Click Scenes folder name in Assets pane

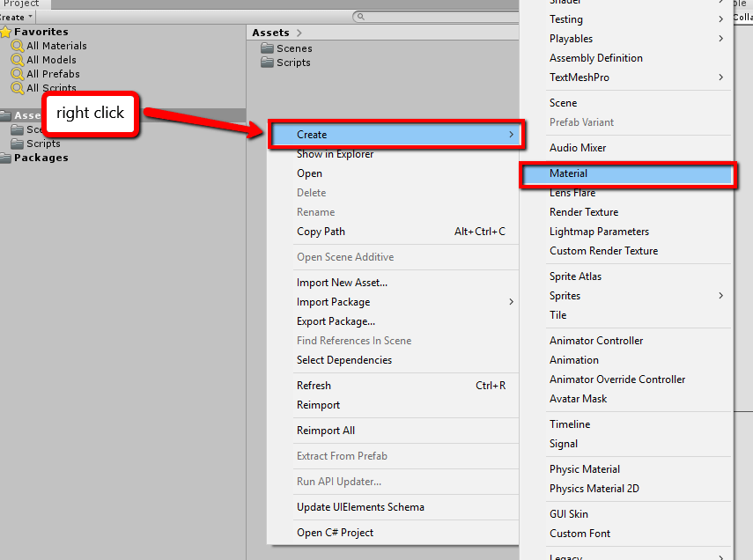(x=294, y=48)
